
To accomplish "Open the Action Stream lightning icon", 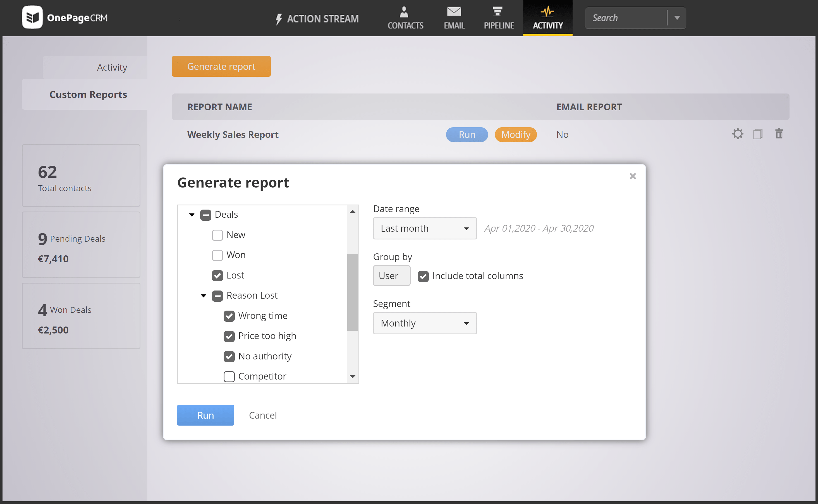I will coord(279,19).
